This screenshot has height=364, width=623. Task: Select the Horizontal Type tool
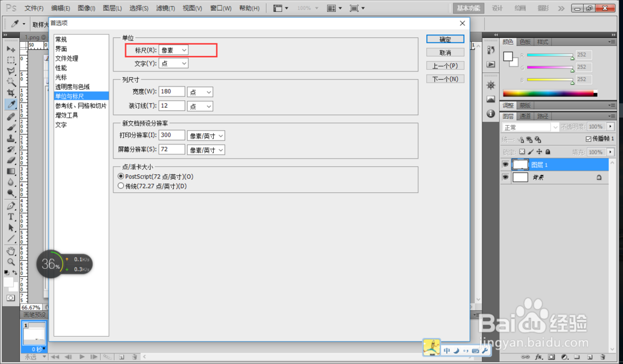[11, 217]
